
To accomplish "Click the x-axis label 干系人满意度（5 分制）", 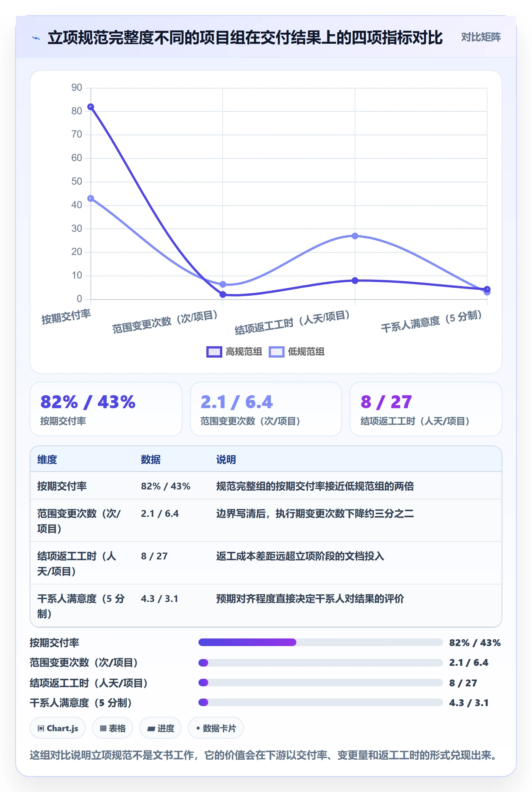I will [x=432, y=322].
